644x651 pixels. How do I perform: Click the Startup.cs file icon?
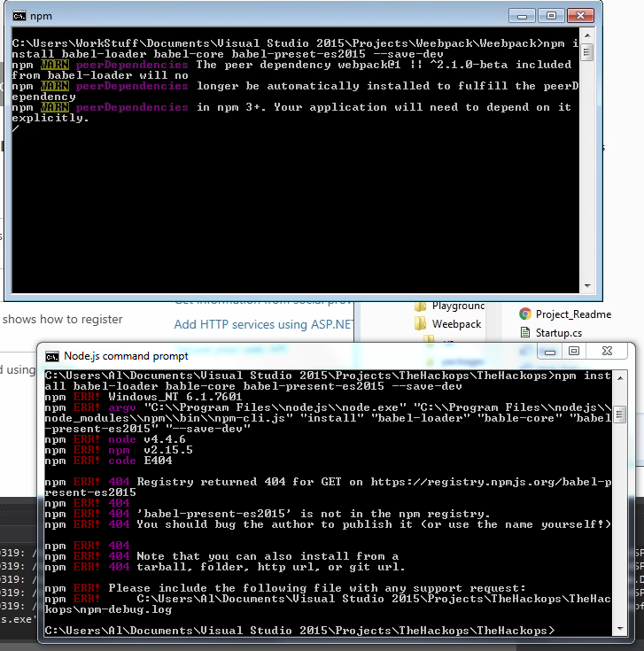525,332
